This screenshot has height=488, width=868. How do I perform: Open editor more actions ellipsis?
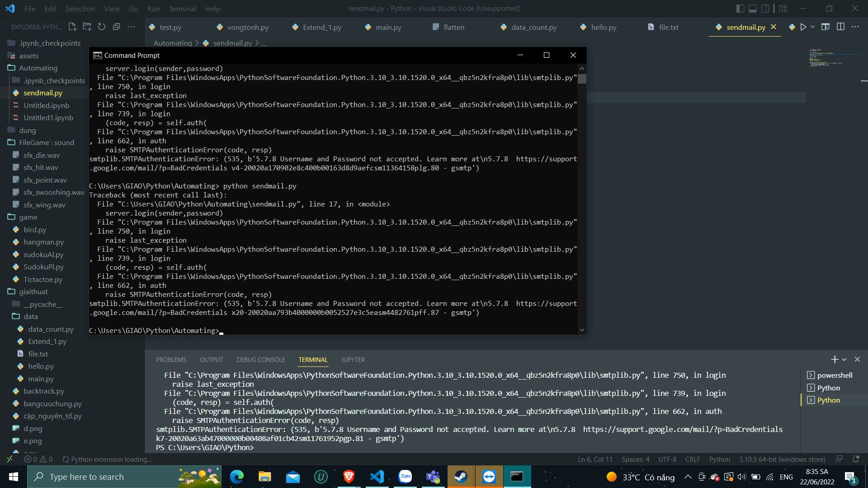pyautogui.click(x=855, y=27)
